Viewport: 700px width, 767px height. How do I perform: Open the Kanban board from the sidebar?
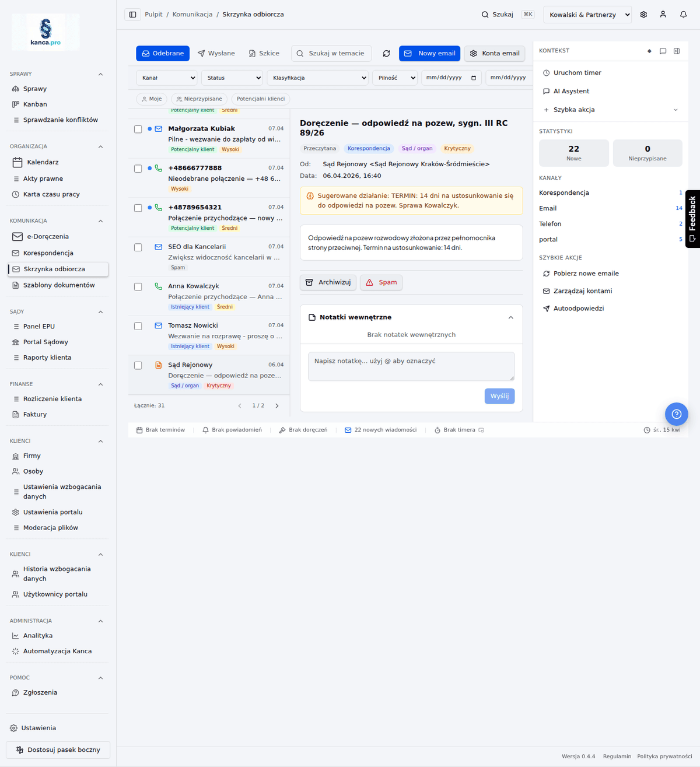[x=35, y=104]
